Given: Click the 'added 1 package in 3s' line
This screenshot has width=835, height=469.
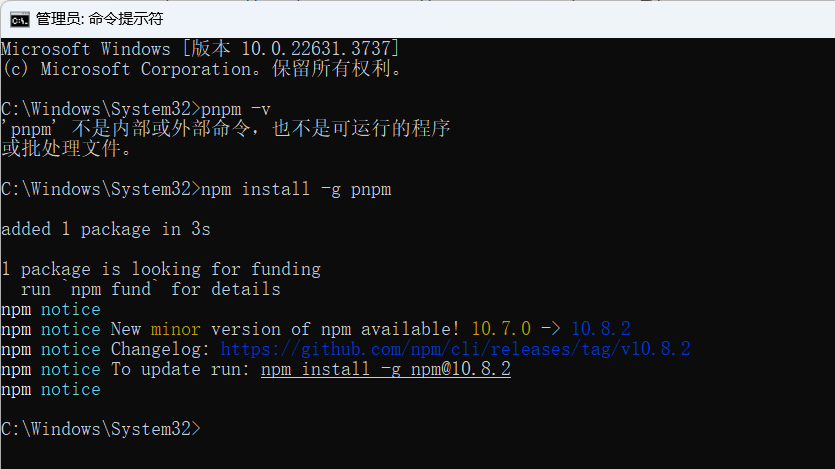Looking at the screenshot, I should tap(106, 229).
